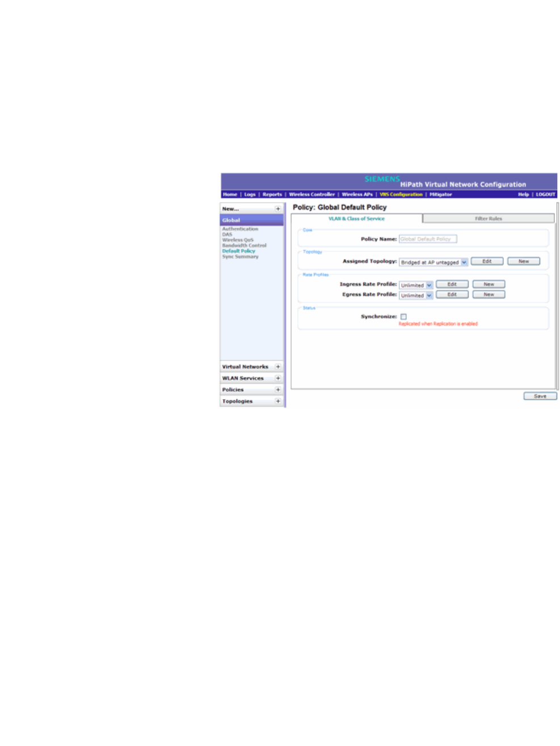Screen dimensions: 560x746
Task: Open VNS Configuration menu item
Action: pos(401,194)
